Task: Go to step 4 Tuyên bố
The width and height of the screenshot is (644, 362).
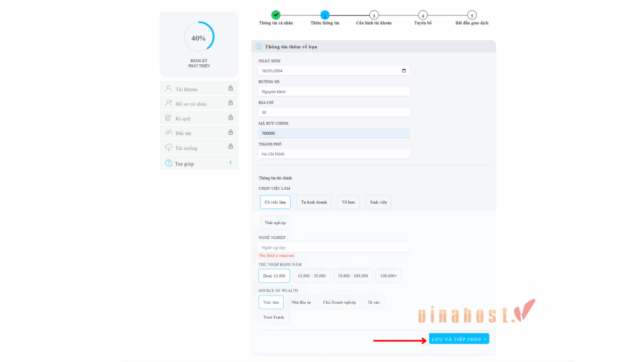Action: (x=423, y=16)
